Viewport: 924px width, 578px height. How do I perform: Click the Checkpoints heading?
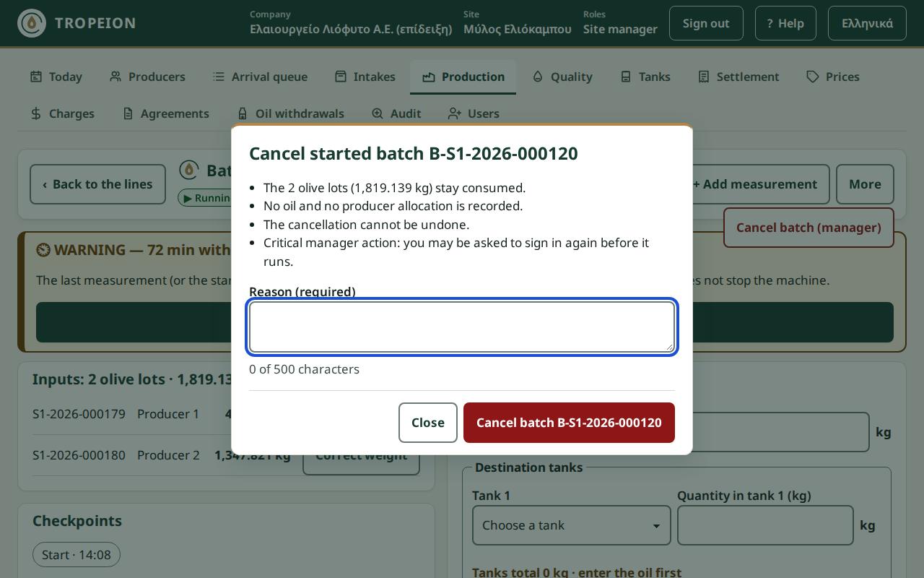coord(77,521)
